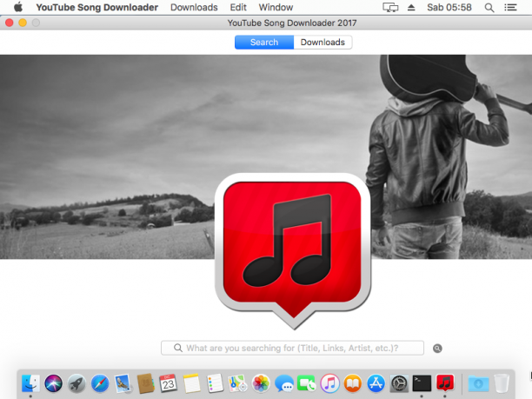The width and height of the screenshot is (532, 399).
Task: Close the window with red button
Action: point(10,23)
